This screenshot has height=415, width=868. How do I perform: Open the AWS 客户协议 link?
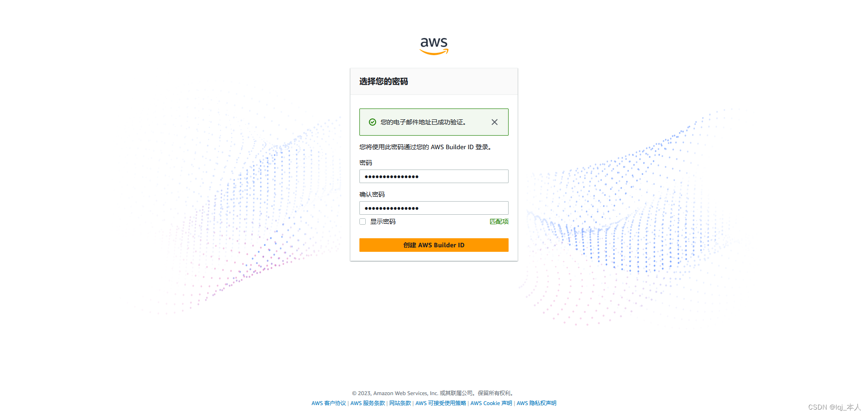coord(329,403)
